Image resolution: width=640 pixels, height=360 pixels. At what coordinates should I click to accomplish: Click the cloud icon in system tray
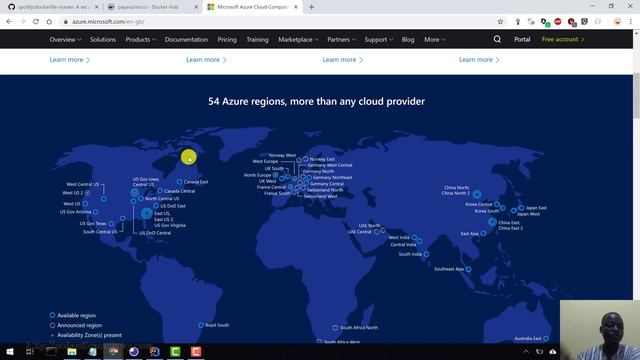(x=553, y=351)
